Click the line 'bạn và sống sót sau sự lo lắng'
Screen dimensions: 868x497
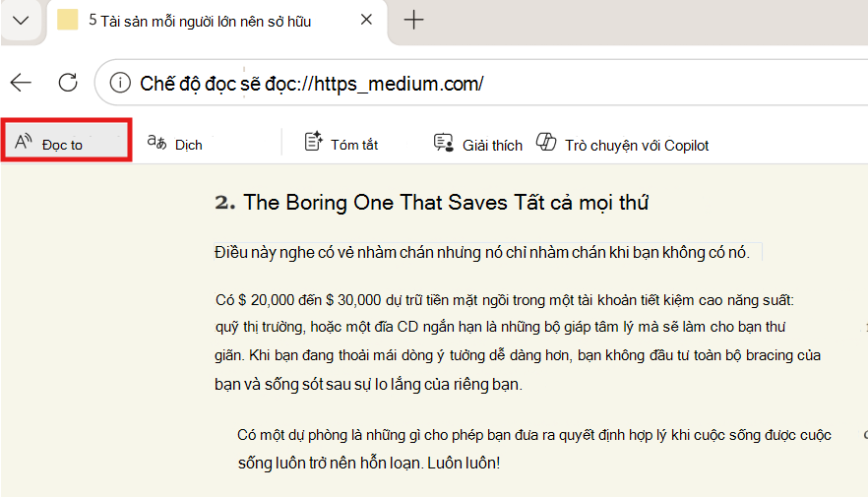(x=369, y=384)
